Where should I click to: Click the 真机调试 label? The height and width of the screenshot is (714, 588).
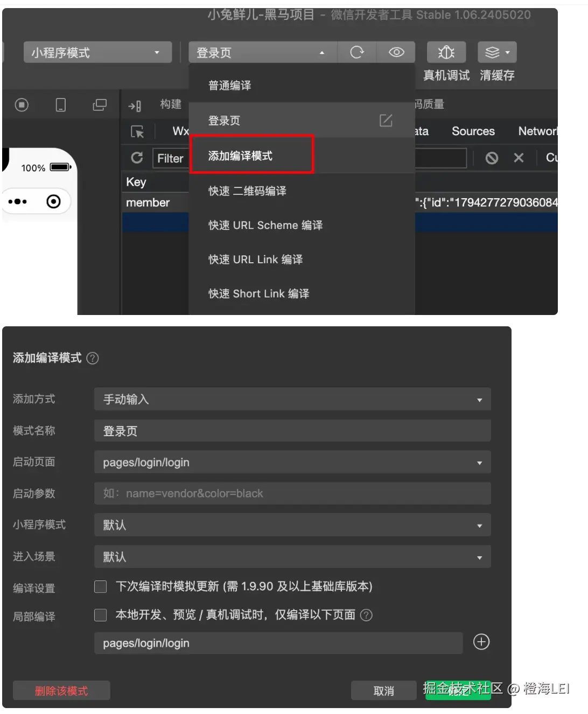[x=446, y=75]
